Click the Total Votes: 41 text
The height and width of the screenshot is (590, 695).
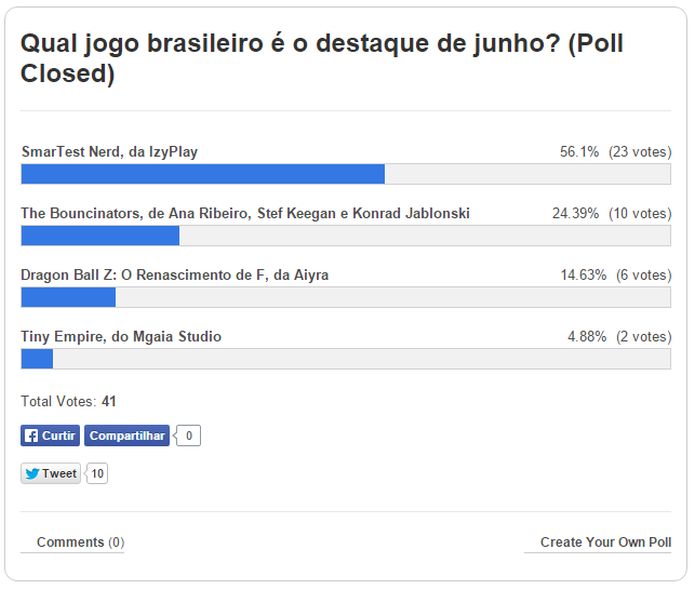coord(69,401)
